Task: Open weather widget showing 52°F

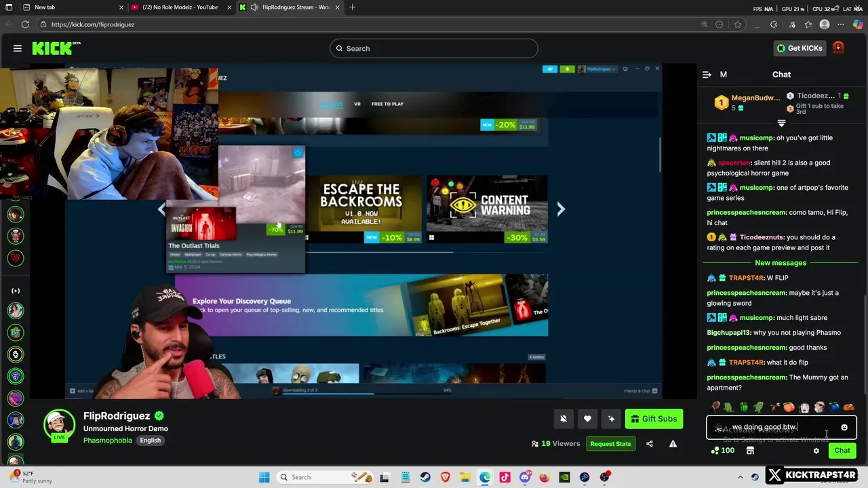Action: [x=31, y=477]
